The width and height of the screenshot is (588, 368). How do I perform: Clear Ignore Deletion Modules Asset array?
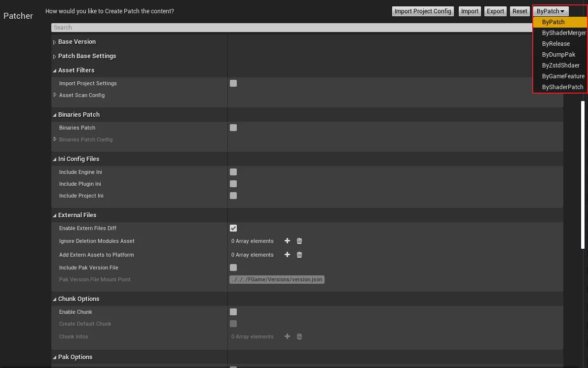coord(299,241)
